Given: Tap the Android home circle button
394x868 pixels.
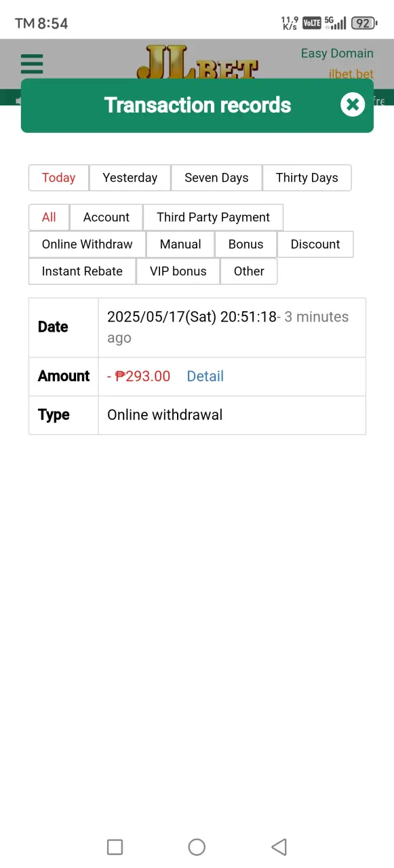Looking at the screenshot, I should pyautogui.click(x=197, y=846).
